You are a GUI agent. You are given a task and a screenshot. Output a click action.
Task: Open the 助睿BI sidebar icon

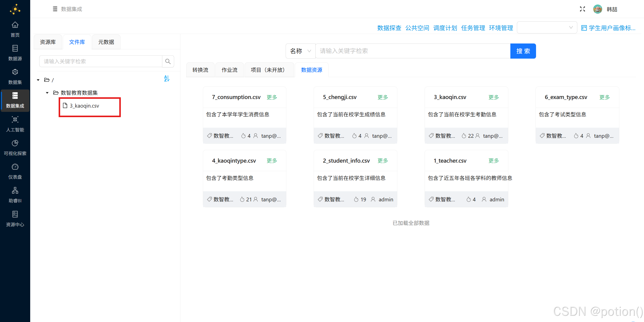(15, 190)
